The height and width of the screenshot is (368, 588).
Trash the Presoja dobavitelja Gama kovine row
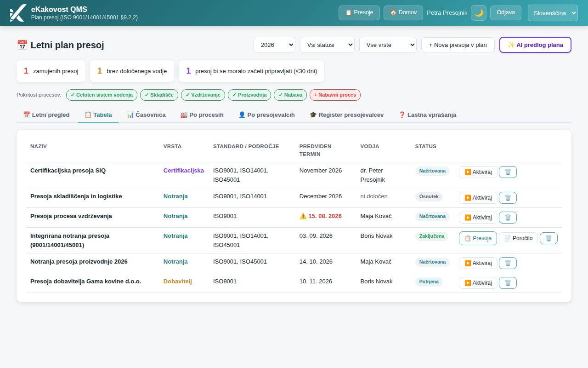(x=508, y=283)
